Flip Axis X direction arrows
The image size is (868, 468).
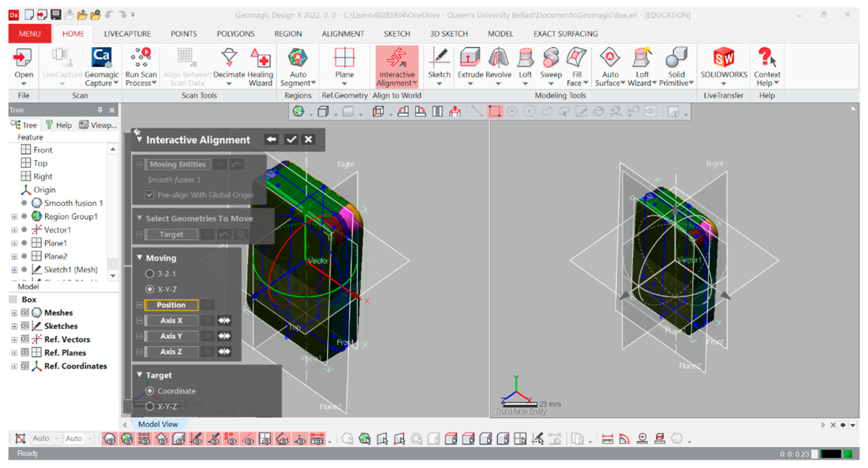click(x=224, y=320)
